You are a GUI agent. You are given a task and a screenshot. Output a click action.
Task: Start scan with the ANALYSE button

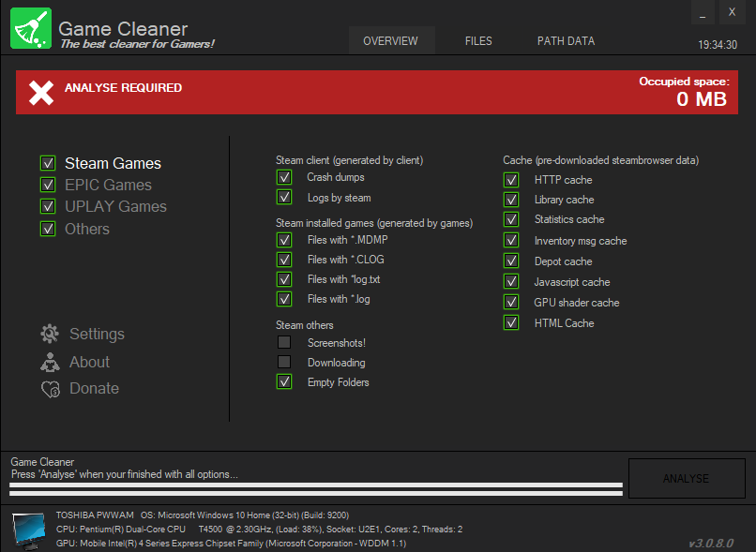point(687,478)
